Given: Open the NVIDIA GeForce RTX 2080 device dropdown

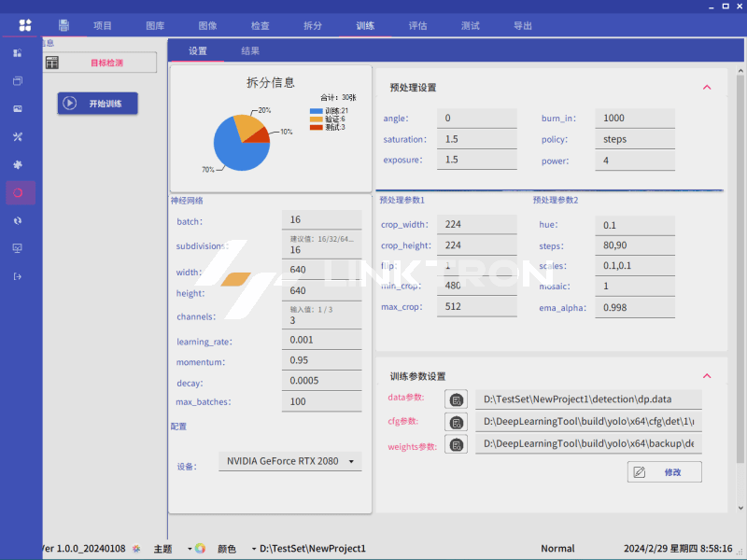Looking at the screenshot, I should 289,462.
